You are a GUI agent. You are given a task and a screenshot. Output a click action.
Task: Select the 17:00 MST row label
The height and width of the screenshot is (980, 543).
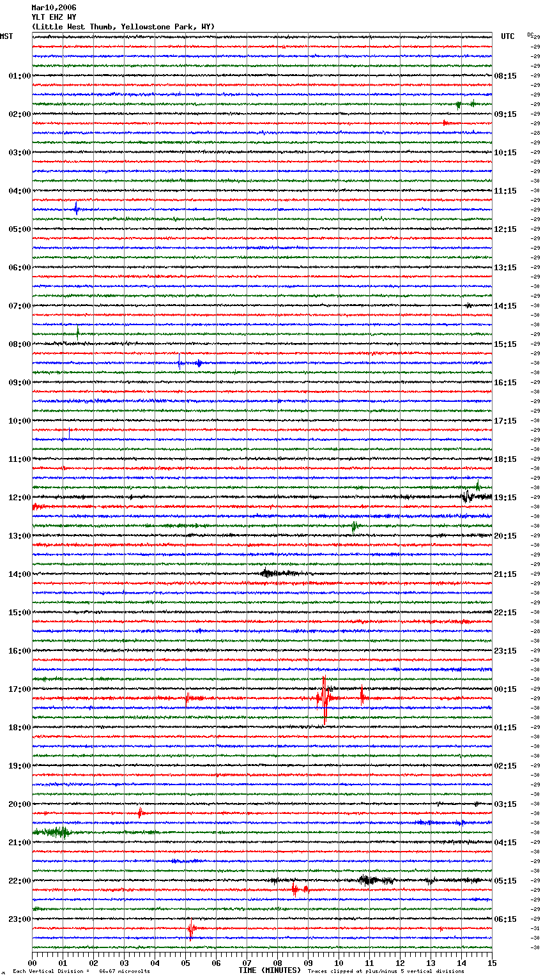20,689
